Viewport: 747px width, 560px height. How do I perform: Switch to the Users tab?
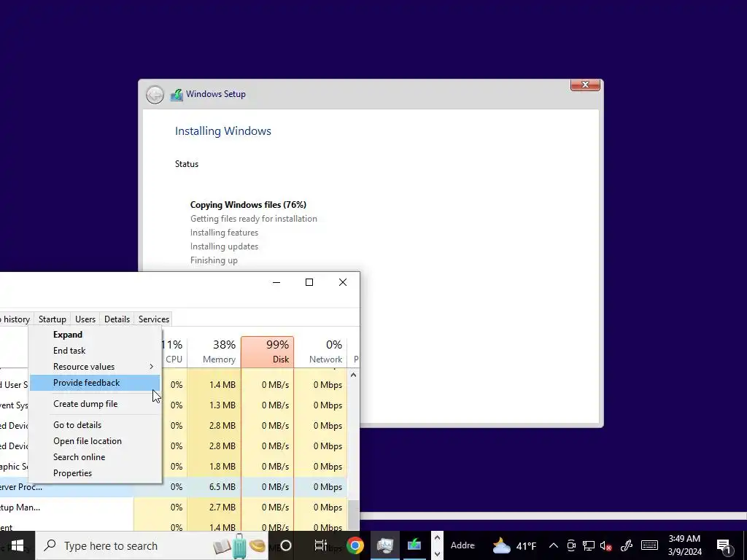click(85, 319)
